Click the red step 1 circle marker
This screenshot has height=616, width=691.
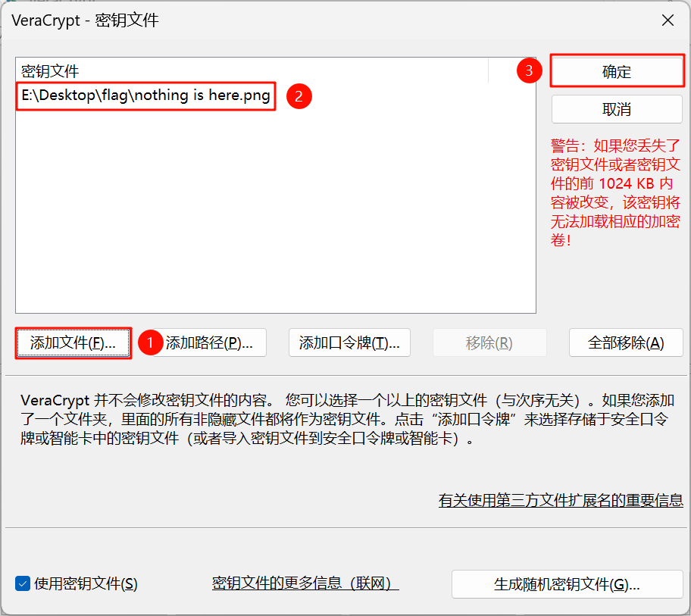pos(149,342)
